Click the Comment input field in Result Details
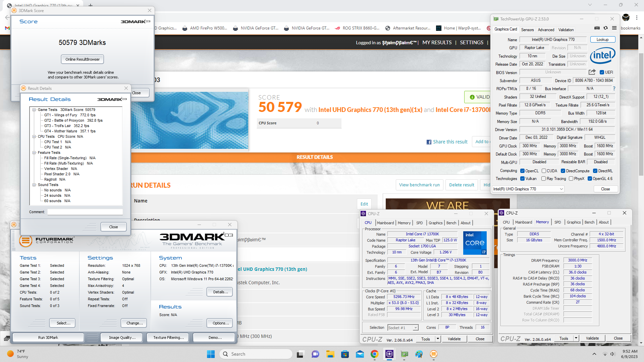This screenshot has height=362, width=644. [x=85, y=212]
